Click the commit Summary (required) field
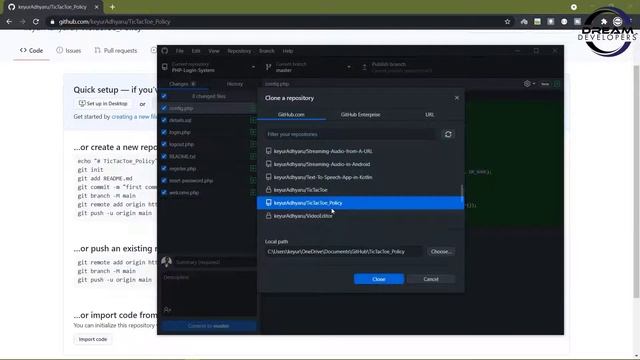640x360 pixels. click(216, 262)
